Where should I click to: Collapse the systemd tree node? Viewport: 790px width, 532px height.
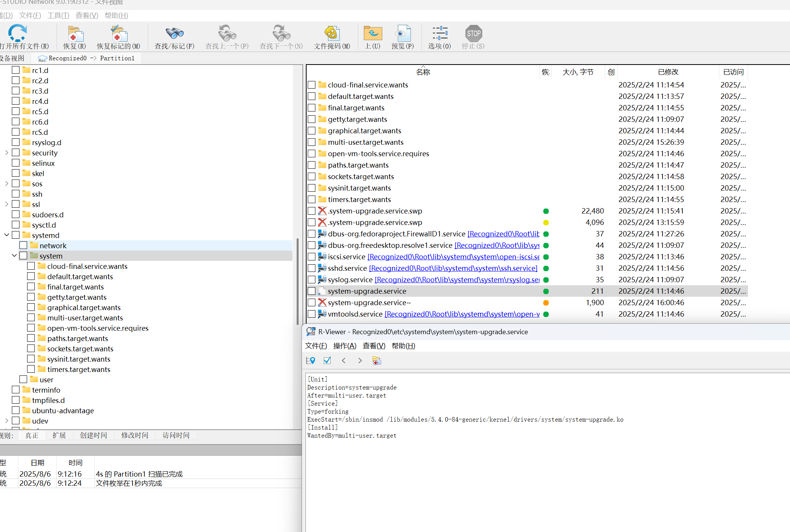point(6,235)
